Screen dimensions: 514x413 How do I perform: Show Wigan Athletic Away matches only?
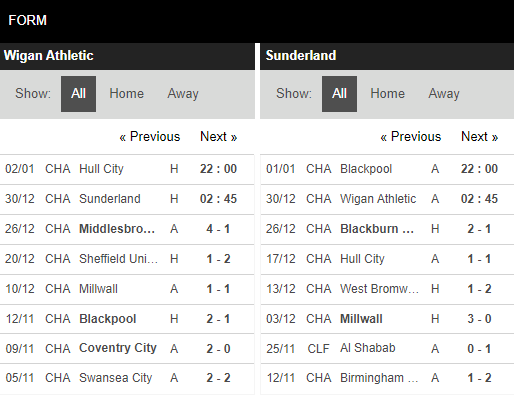(x=183, y=94)
